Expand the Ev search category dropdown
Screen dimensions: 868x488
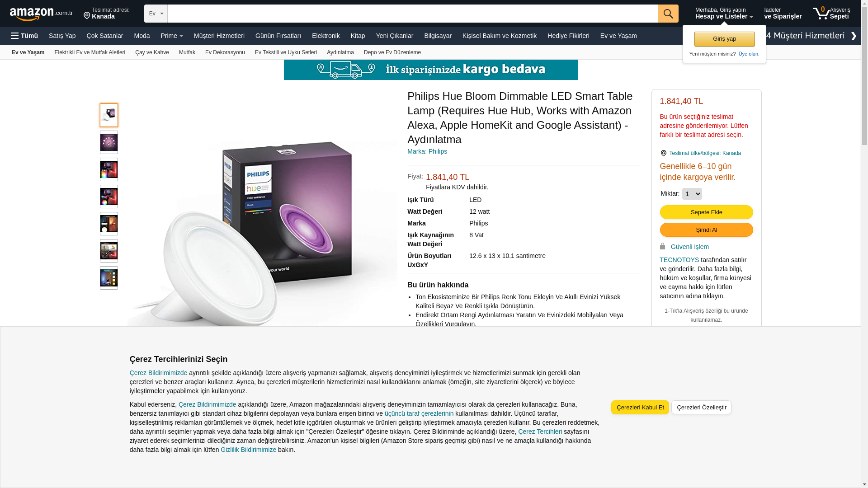click(156, 14)
